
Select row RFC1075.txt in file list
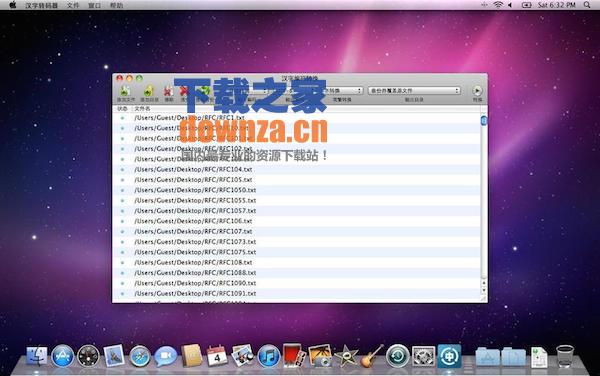(297, 252)
